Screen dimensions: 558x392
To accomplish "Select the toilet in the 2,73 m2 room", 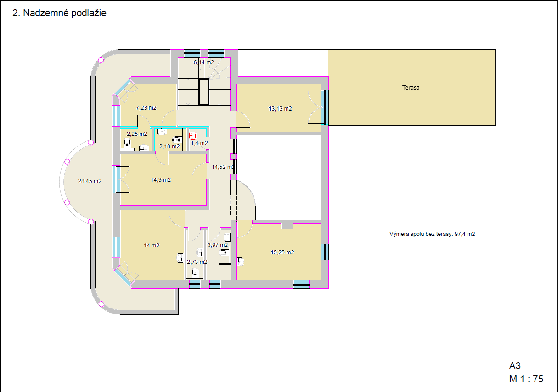I will pyautogui.click(x=195, y=273).
